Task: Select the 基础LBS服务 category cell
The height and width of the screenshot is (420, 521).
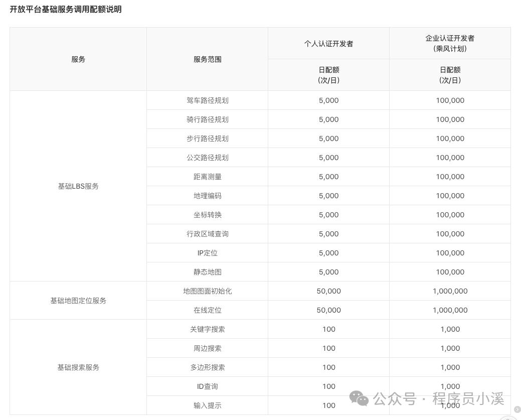Action: pos(78,186)
